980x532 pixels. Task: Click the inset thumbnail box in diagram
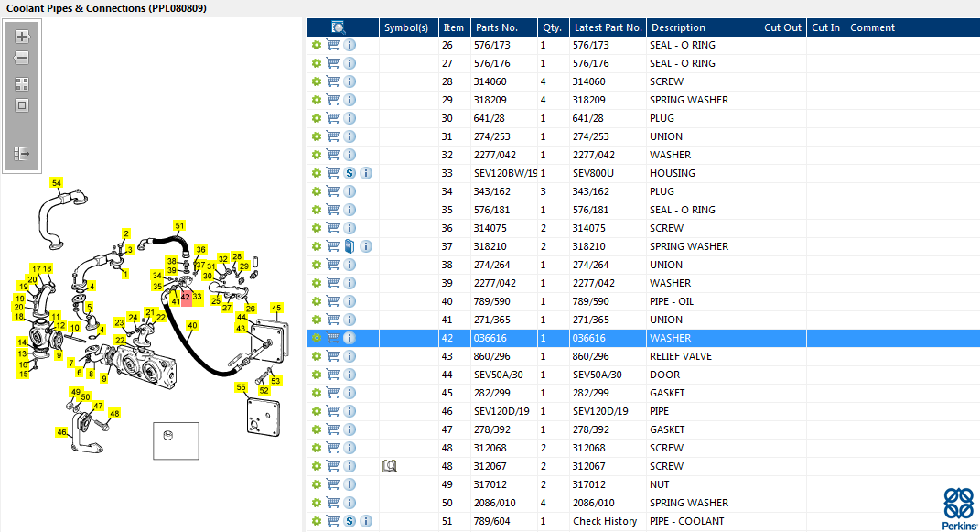click(177, 440)
